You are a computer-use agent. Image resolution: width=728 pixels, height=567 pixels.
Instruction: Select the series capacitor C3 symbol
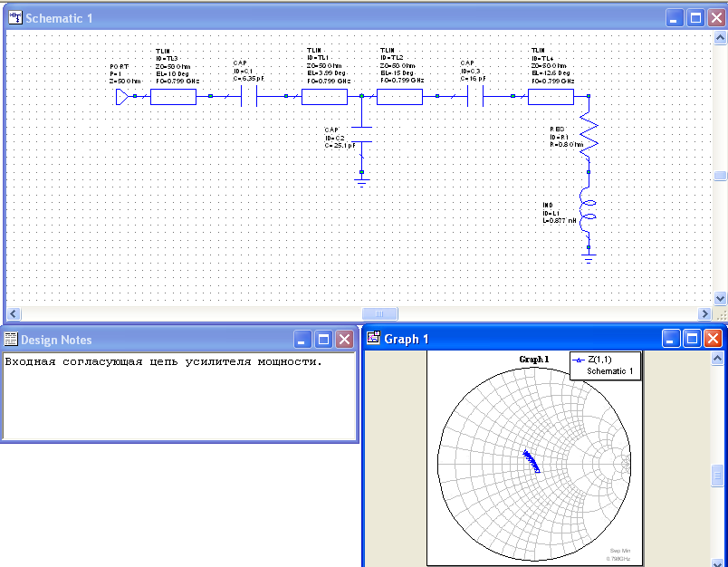coord(475,97)
